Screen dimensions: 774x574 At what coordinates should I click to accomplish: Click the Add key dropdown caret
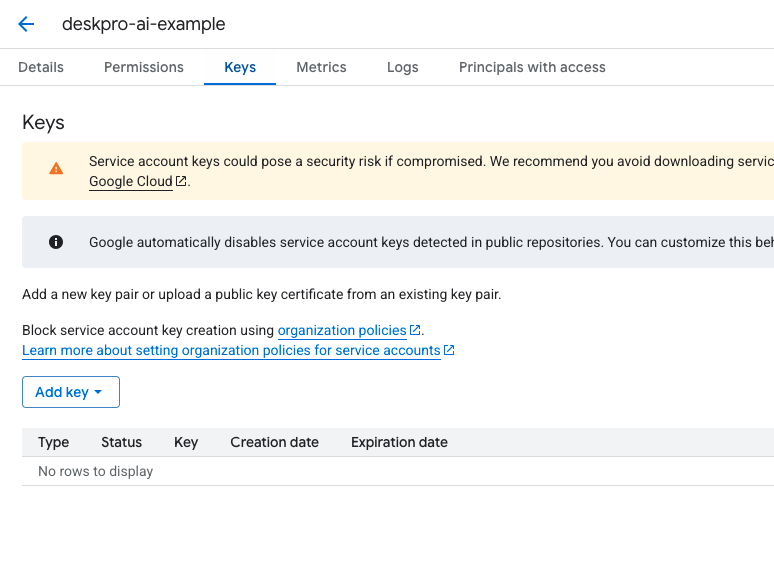coord(98,393)
